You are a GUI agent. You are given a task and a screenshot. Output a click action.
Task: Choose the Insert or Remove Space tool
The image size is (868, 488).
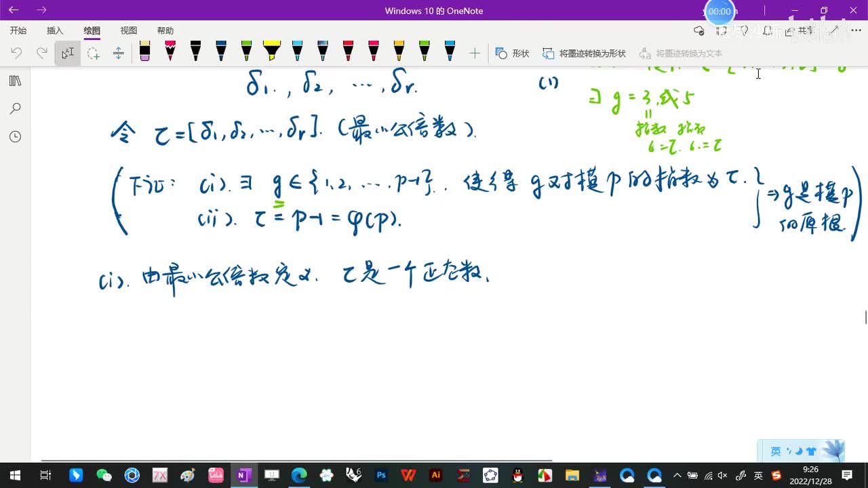(118, 53)
